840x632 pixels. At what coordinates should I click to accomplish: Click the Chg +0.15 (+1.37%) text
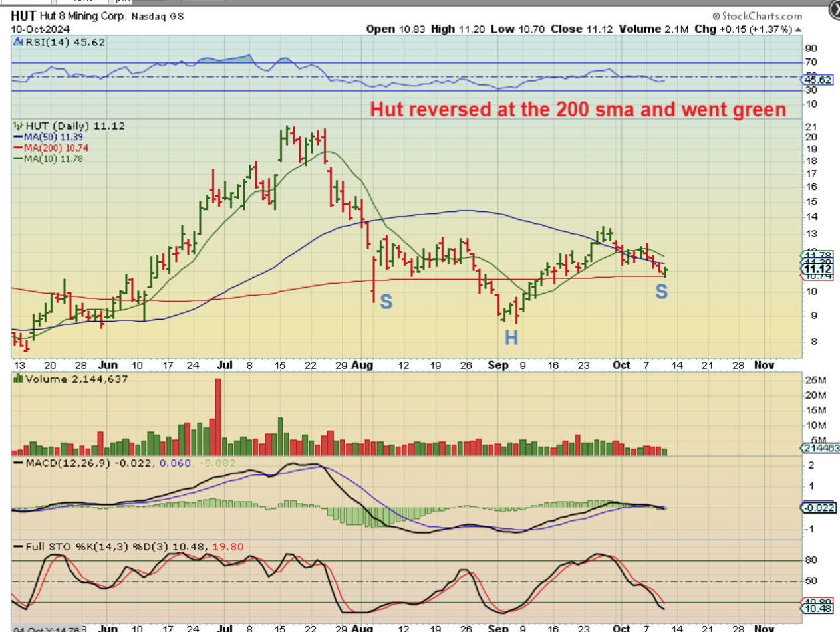click(743, 29)
